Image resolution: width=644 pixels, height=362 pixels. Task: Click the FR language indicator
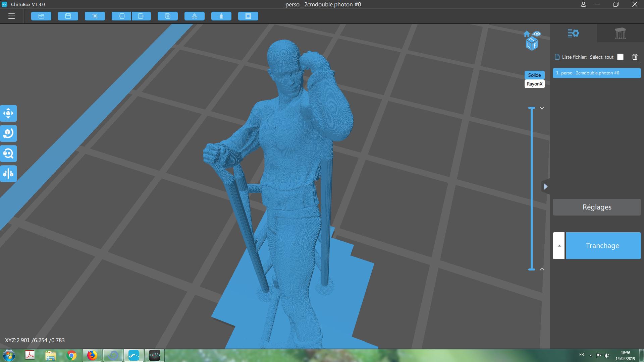[582, 355]
